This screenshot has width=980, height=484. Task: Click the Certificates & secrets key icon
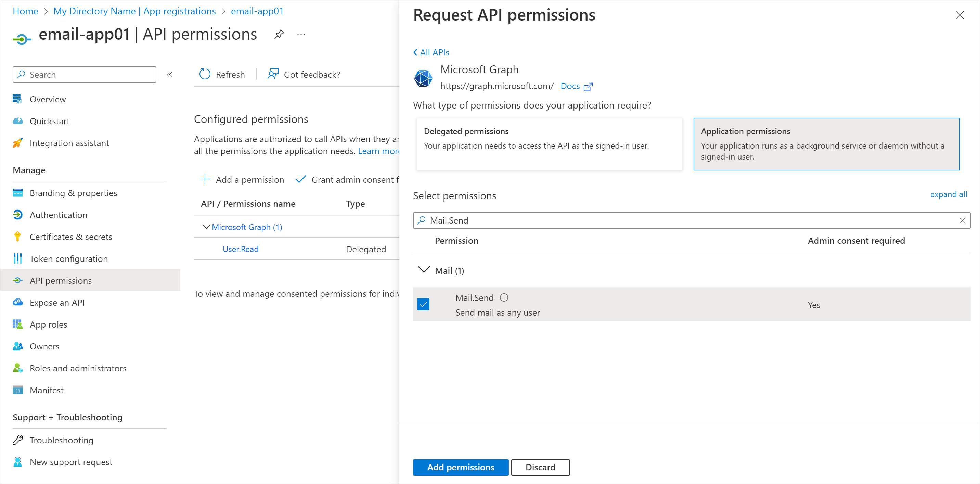tap(17, 236)
